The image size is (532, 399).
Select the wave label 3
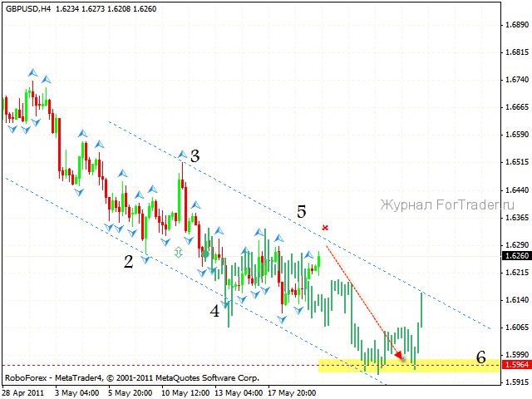[x=195, y=155]
